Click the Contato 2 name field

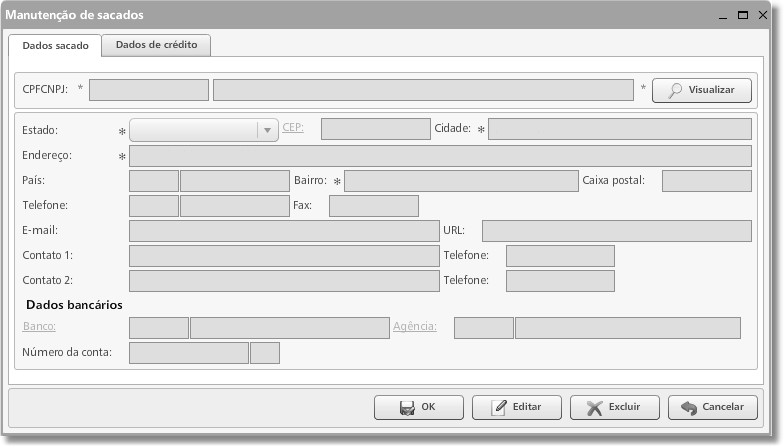284,281
